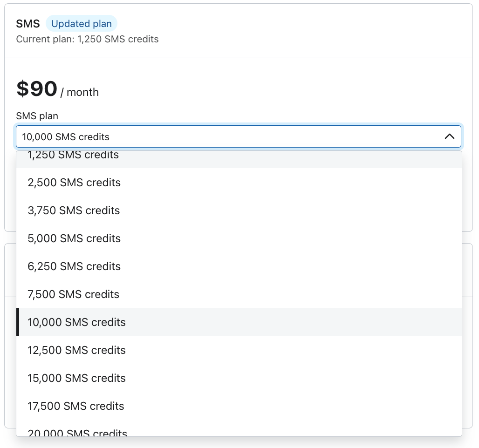Collapse the SMS plan dropdown via chevron
This screenshot has height=448, width=479.
[450, 136]
